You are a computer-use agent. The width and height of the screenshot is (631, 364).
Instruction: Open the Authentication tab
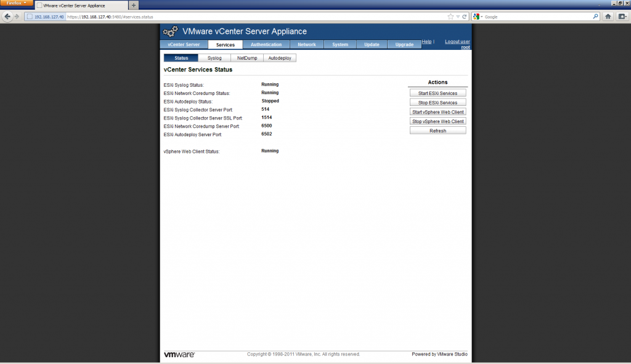click(x=266, y=44)
